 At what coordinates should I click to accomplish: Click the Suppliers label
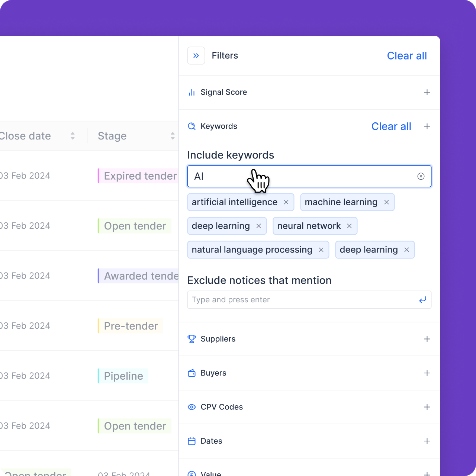[218, 339]
